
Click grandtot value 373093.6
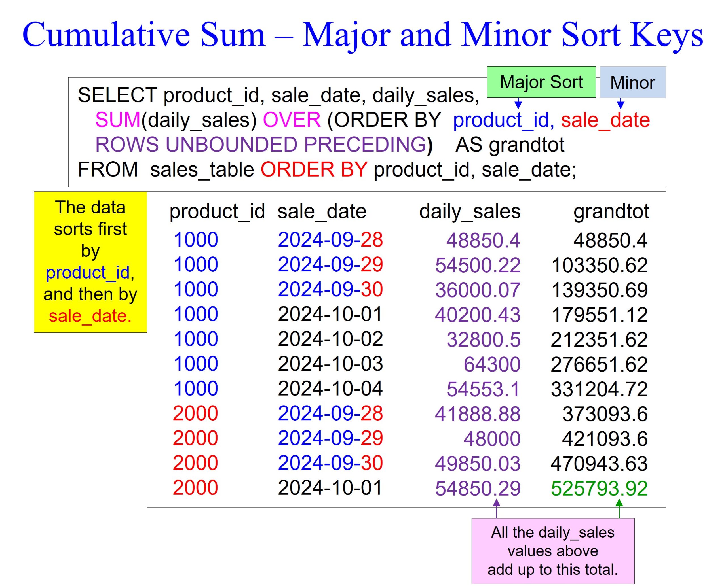point(605,414)
